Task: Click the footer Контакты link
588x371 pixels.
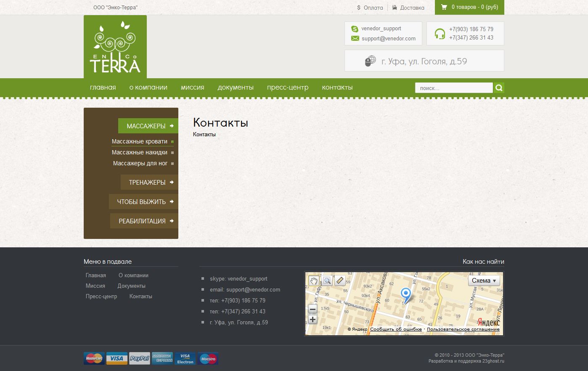Action: tap(141, 296)
